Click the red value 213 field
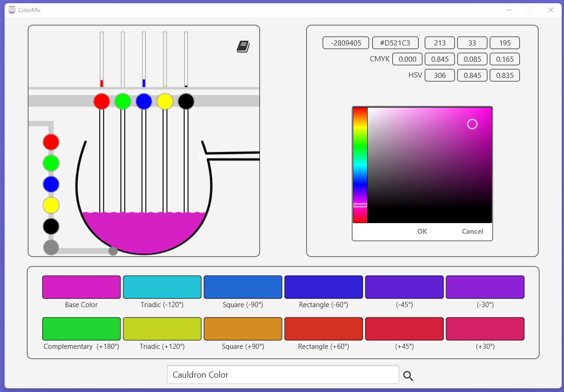Screen dimensions: 564x392 (440, 43)
